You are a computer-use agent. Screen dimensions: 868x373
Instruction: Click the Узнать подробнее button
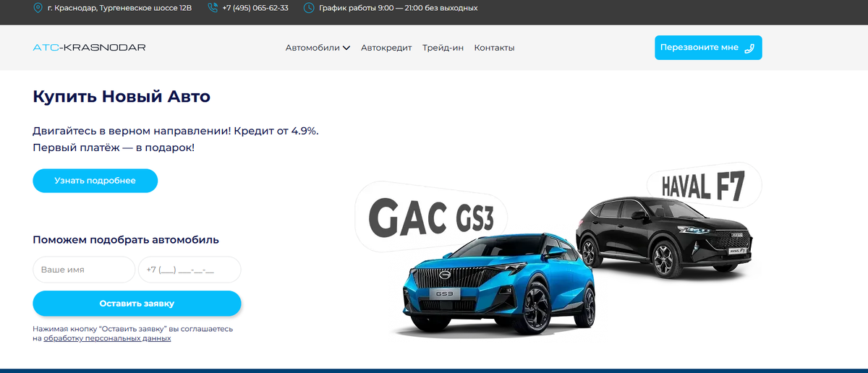(95, 181)
